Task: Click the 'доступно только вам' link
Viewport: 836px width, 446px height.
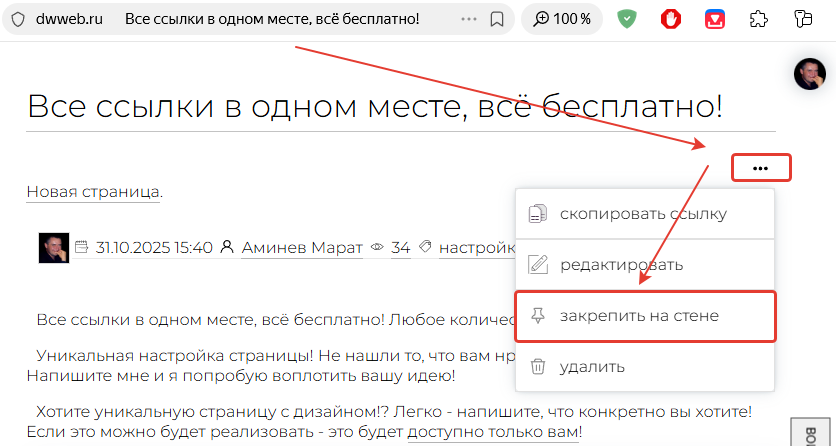Action: point(493,431)
